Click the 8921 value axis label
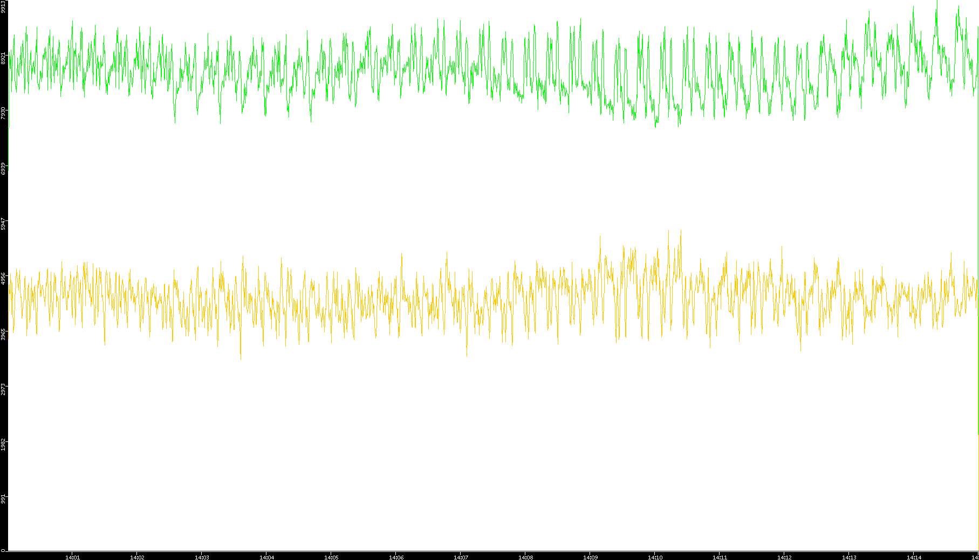 [3, 58]
